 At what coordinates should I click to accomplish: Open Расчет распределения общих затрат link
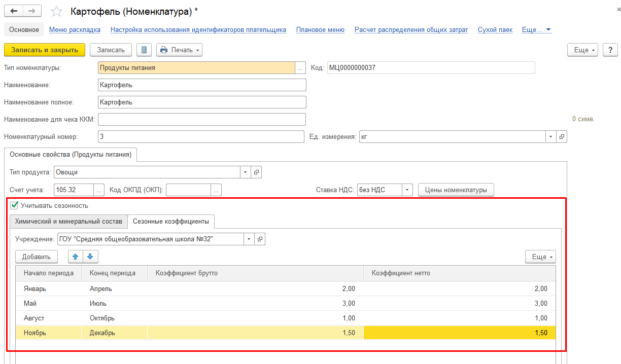pos(411,30)
